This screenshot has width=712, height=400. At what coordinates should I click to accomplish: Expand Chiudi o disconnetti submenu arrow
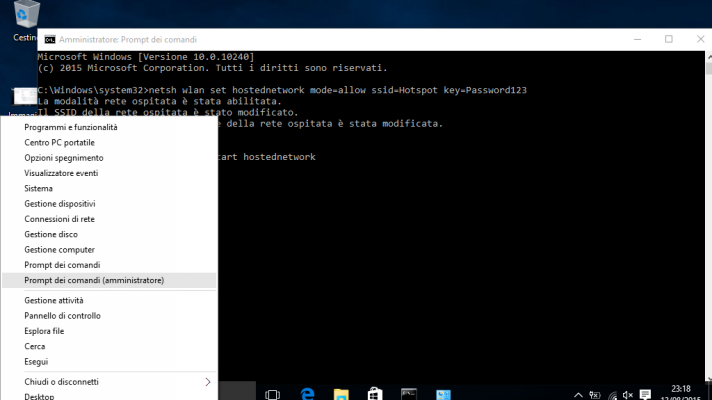tap(208, 382)
